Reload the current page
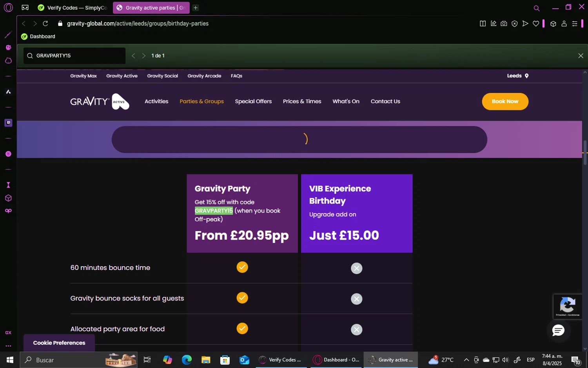 coord(45,24)
